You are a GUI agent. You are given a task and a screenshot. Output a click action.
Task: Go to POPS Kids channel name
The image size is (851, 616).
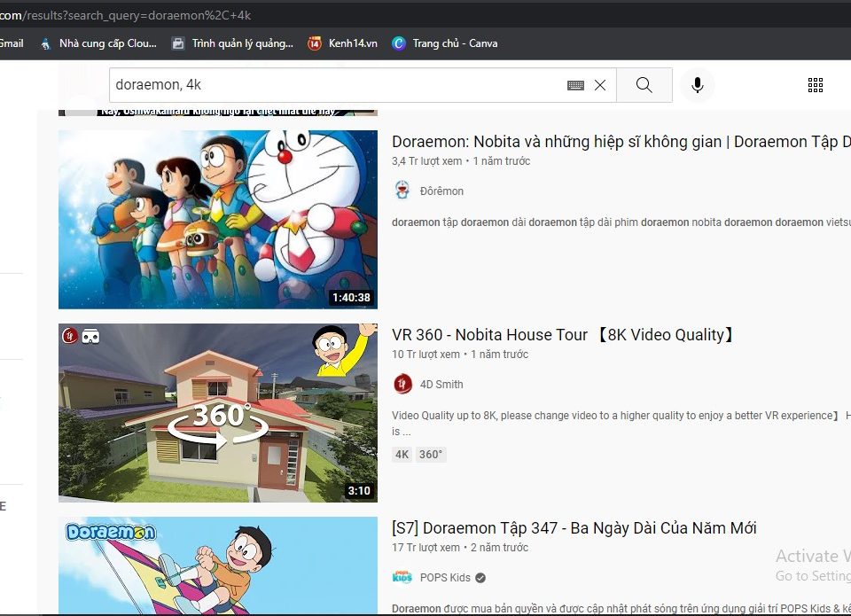(445, 578)
